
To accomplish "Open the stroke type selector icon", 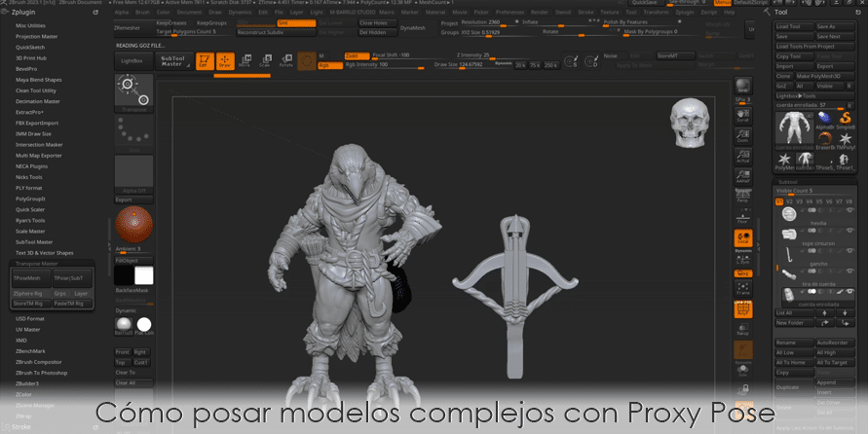I will point(134,131).
